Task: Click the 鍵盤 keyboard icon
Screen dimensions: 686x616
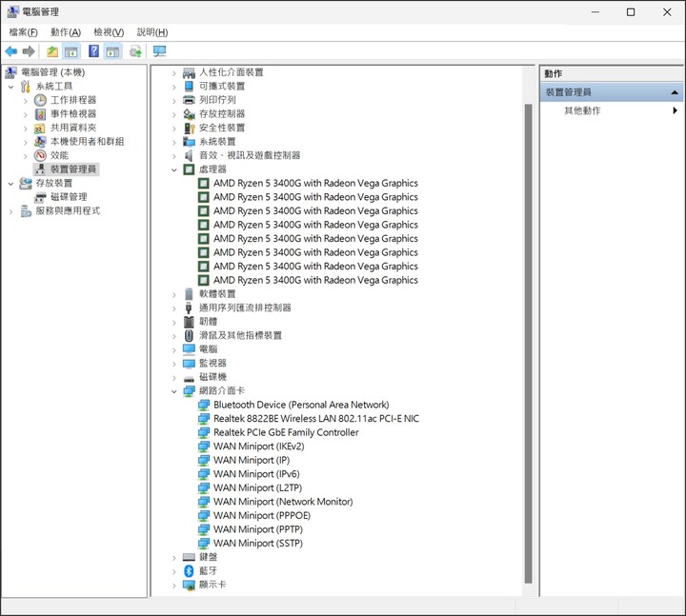Action: coord(189,557)
